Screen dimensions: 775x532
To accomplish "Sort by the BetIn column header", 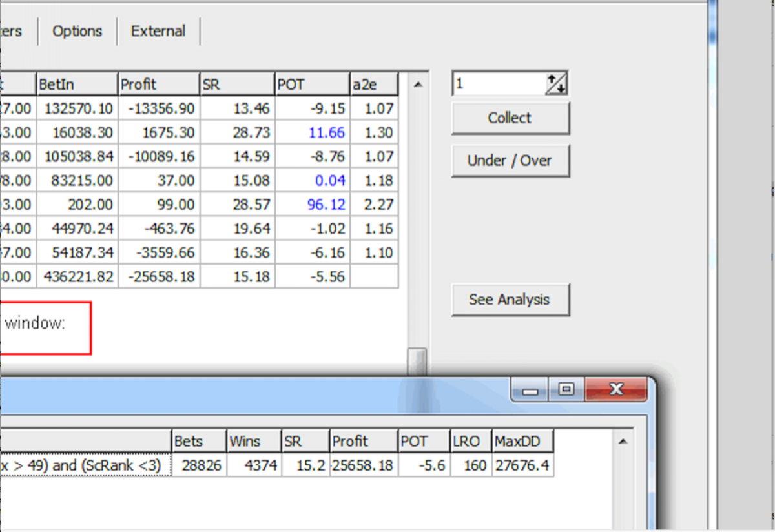I will tap(76, 85).
